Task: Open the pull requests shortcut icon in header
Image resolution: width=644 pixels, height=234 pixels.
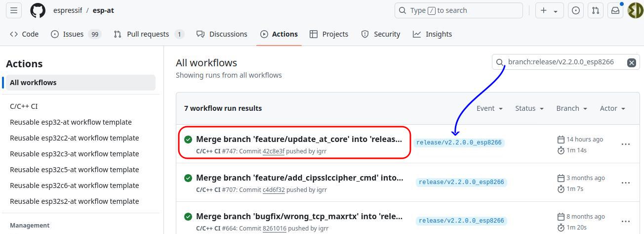Action: tap(596, 10)
